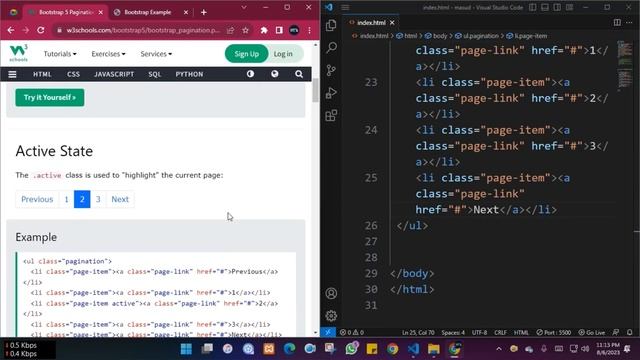Go forward in Chrome
The height and width of the screenshot is (360, 640).
(26, 30)
